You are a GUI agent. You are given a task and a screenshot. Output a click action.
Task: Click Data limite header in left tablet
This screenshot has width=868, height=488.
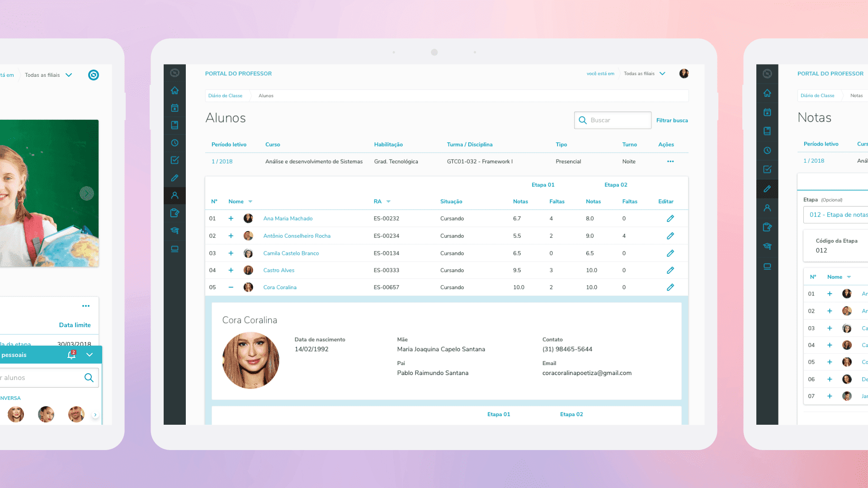[75, 325]
